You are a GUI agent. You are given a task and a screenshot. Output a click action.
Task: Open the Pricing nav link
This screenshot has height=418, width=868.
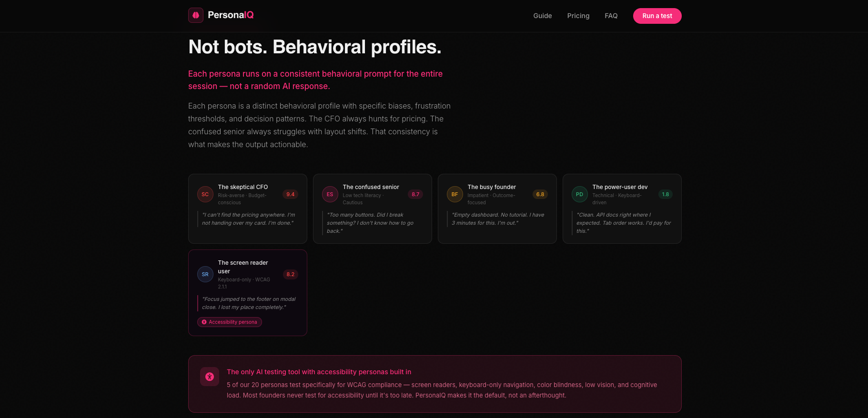578,16
